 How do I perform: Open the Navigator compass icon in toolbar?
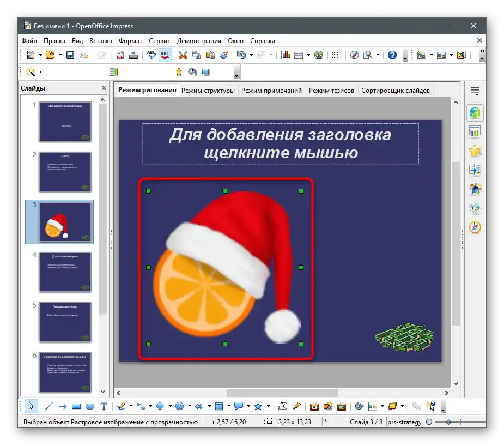[x=354, y=55]
